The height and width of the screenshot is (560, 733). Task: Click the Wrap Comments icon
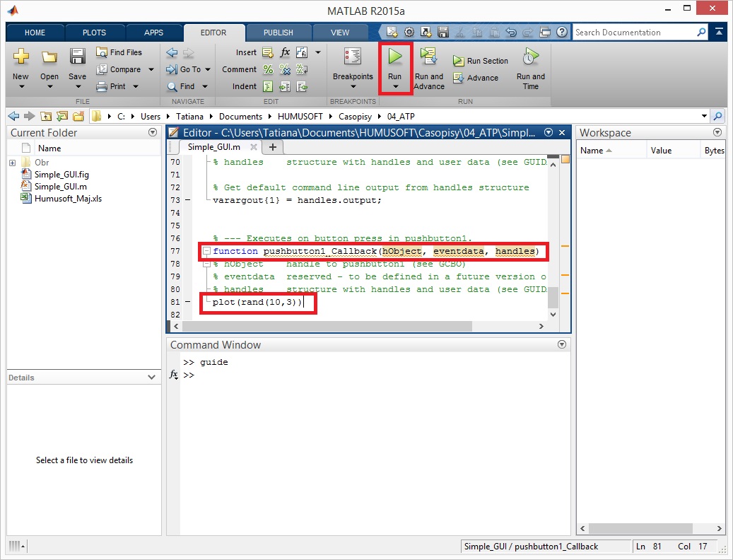coord(302,70)
